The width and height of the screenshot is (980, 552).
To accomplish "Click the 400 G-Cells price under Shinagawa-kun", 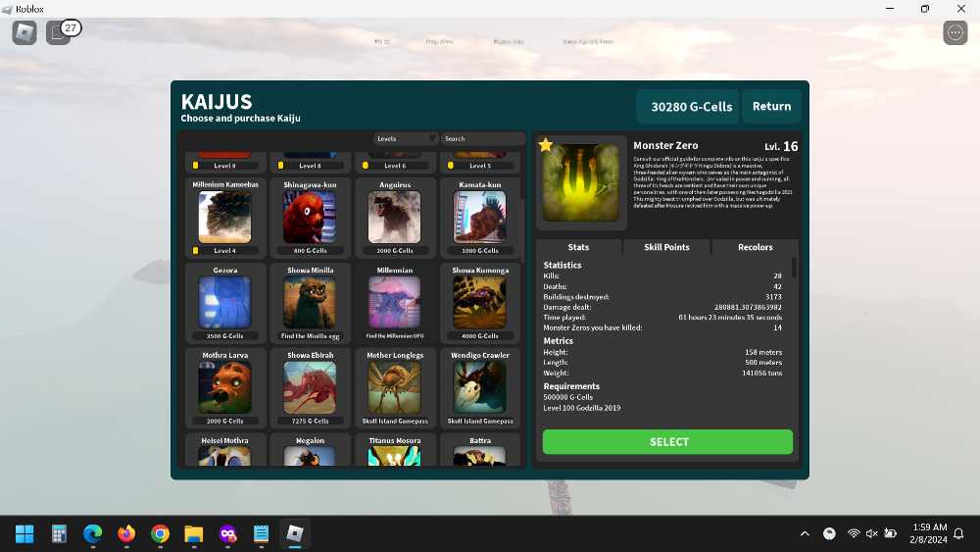I will pos(310,251).
